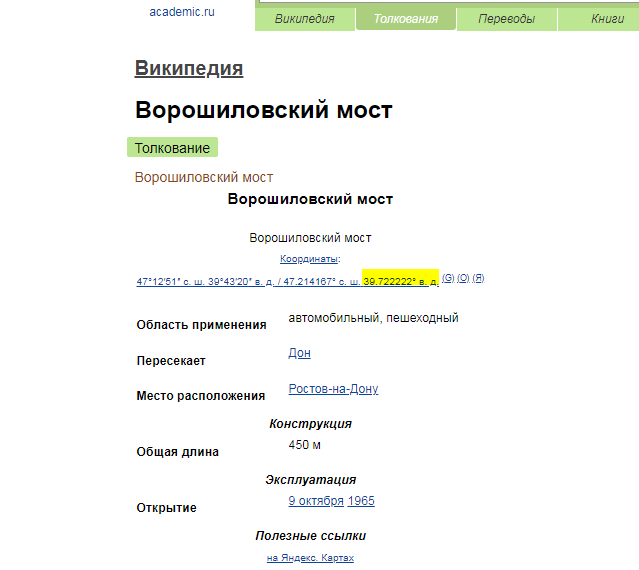Viewport: 639px width, 570px height.
Task: Click the academic.ru site logo text
Action: [x=181, y=12]
